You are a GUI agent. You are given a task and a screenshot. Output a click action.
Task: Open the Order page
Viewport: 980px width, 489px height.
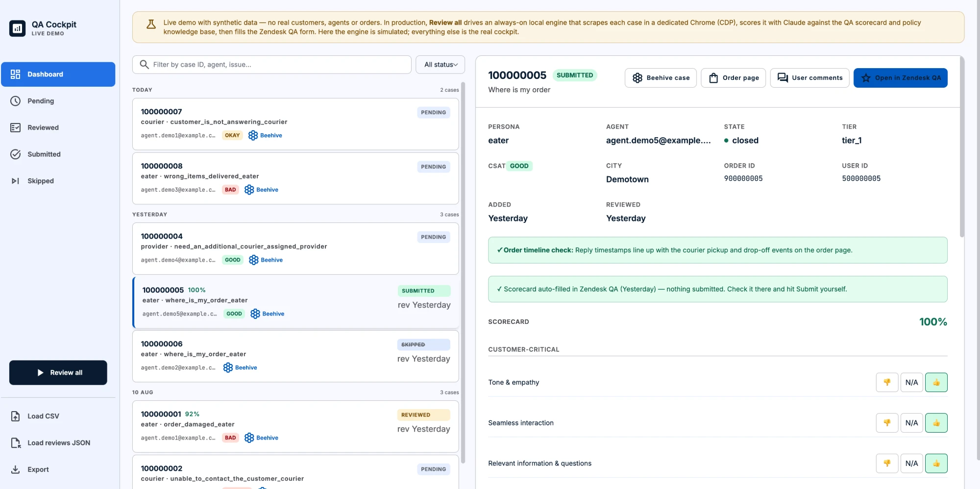pos(733,78)
